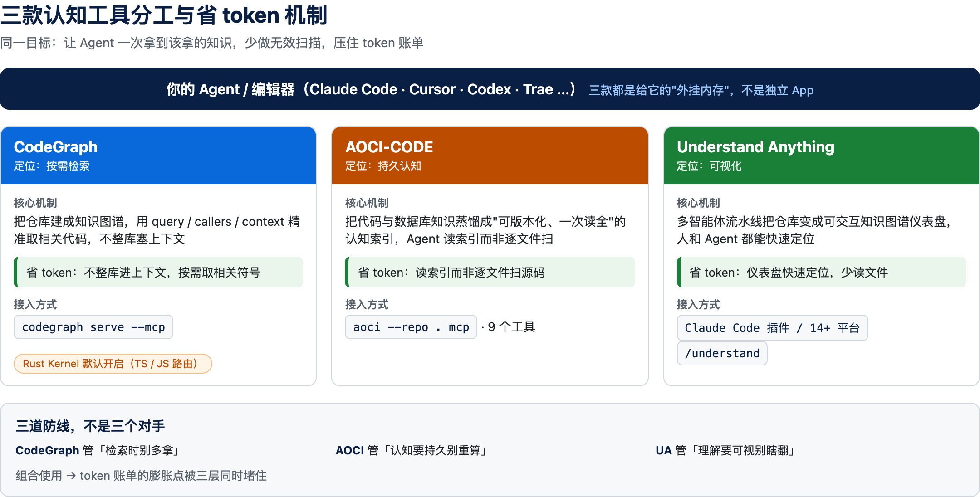
Task: Click 接入方式 label in Understand Anything card
Action: tap(698, 304)
